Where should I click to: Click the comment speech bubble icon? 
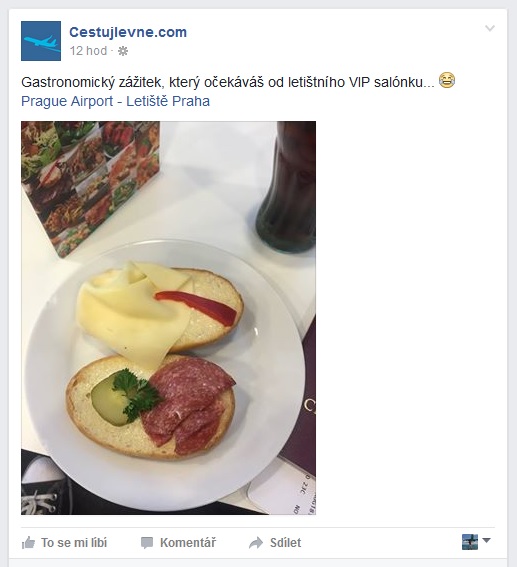click(x=147, y=543)
